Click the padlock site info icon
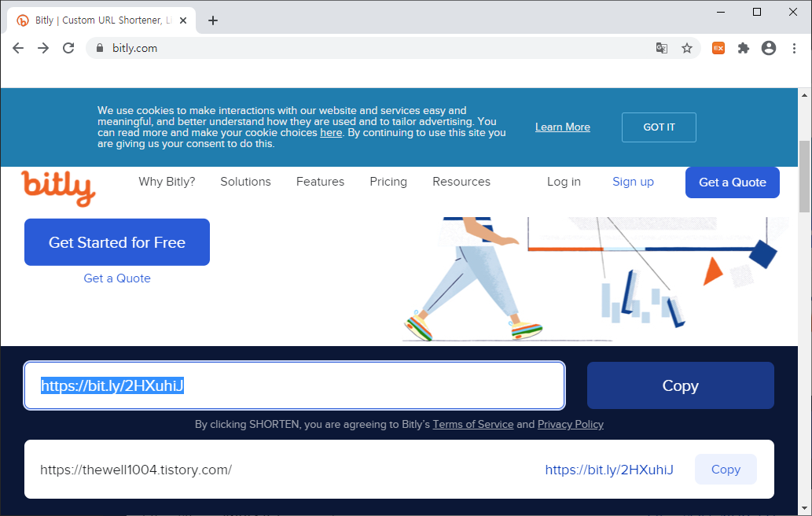This screenshot has height=516, width=812. [x=100, y=48]
